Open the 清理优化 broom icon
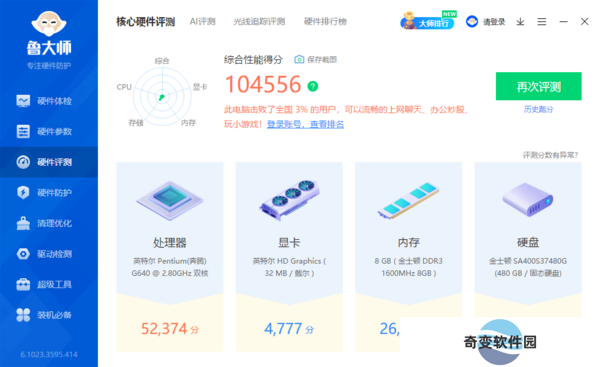The height and width of the screenshot is (367, 600). pyautogui.click(x=23, y=223)
